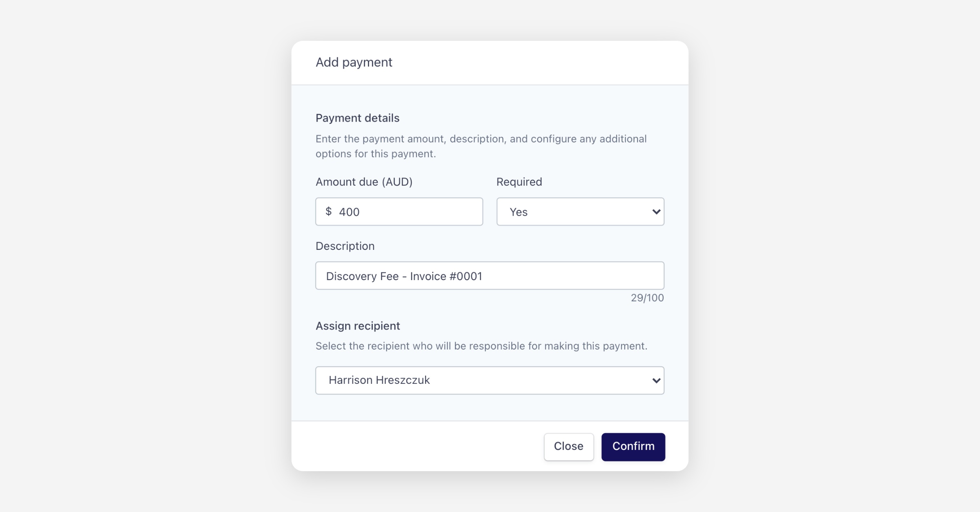The width and height of the screenshot is (980, 512).
Task: Click invoice number #0001 in Description field
Action: (x=465, y=276)
